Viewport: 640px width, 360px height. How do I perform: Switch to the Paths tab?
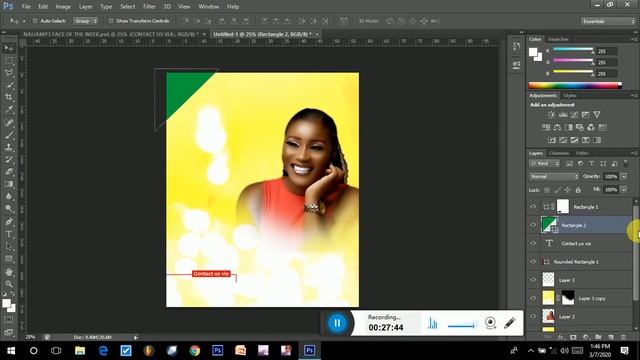point(582,153)
